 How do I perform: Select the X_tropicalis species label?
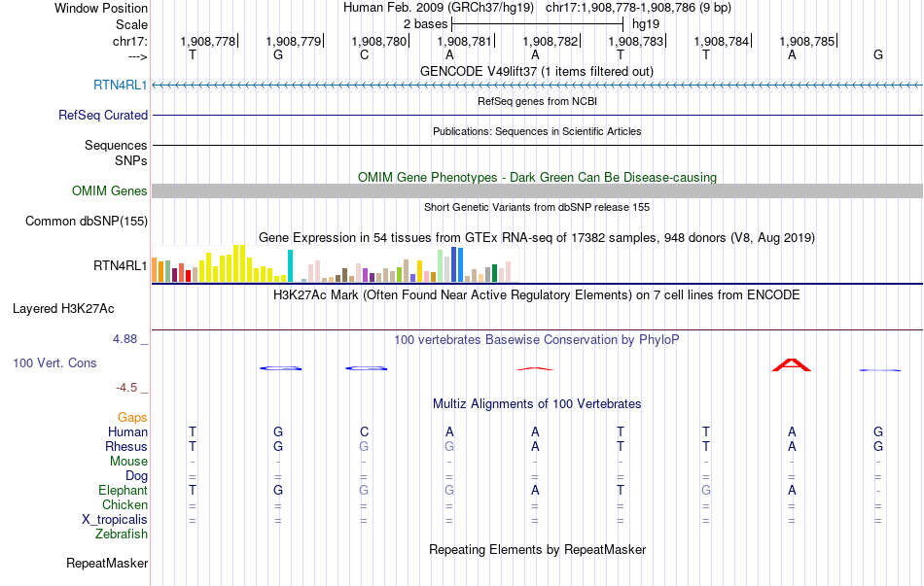115,520
